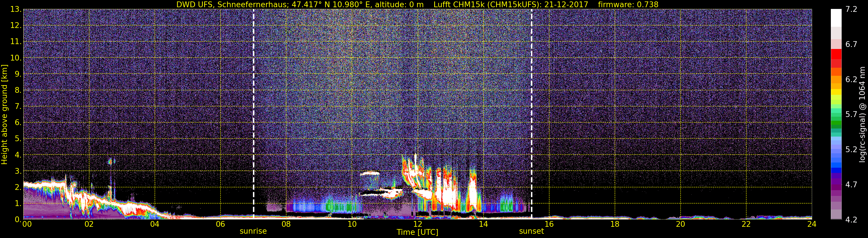This screenshot has height=238, width=868.
Task: Click the height axis tick '5.'
Action: (18, 139)
